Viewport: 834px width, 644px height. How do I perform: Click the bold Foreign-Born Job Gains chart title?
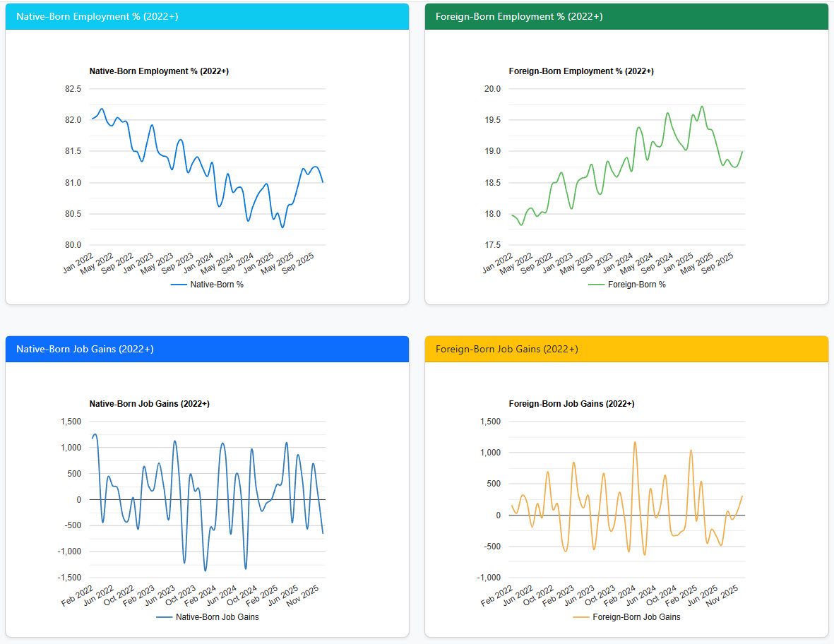tap(571, 404)
